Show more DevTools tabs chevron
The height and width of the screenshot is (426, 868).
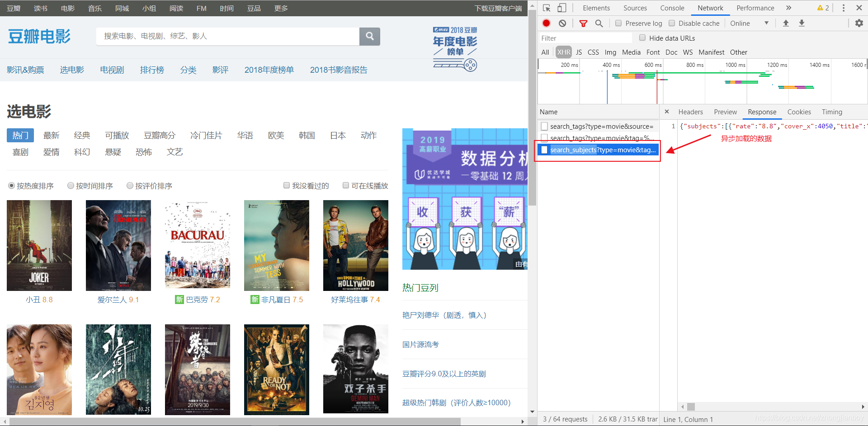[789, 8]
